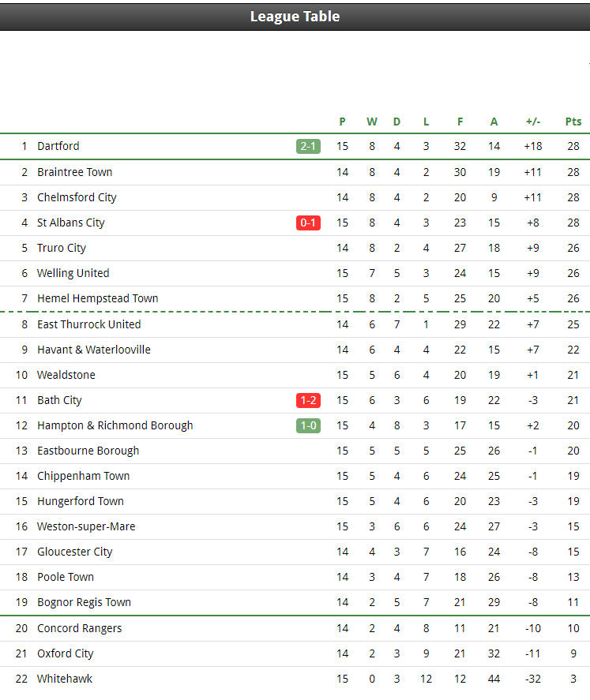The height and width of the screenshot is (700, 590).
Task: Open the Weston-super-Mare team entry
Action: tap(86, 526)
